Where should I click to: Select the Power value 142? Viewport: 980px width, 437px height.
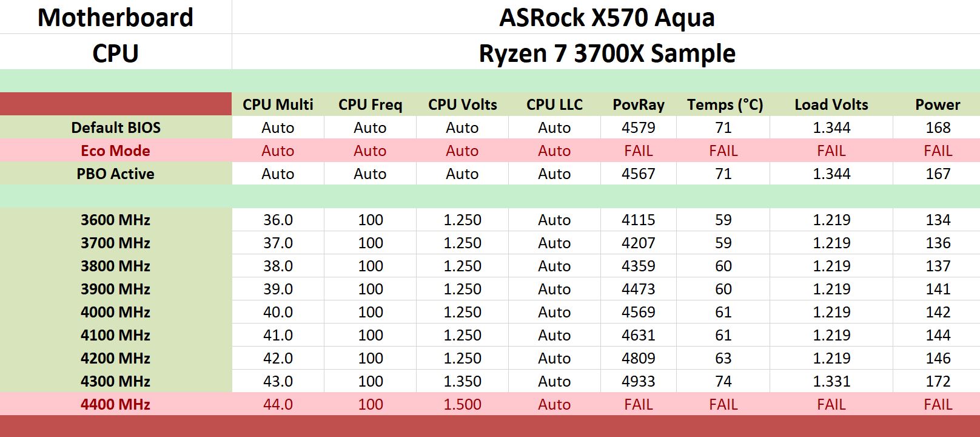938,312
